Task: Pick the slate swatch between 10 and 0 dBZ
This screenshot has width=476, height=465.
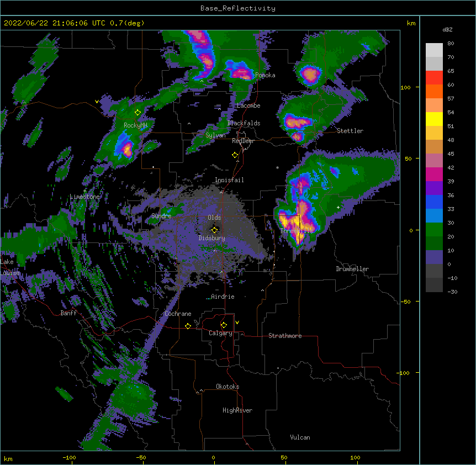Action: coord(434,257)
